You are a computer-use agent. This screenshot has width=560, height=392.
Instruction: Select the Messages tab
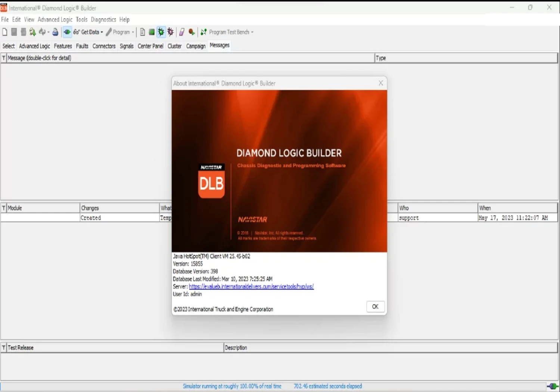tap(220, 45)
